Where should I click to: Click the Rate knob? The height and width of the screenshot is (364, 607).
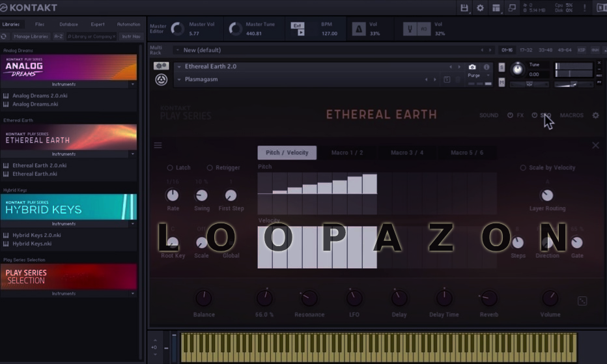coord(173,195)
